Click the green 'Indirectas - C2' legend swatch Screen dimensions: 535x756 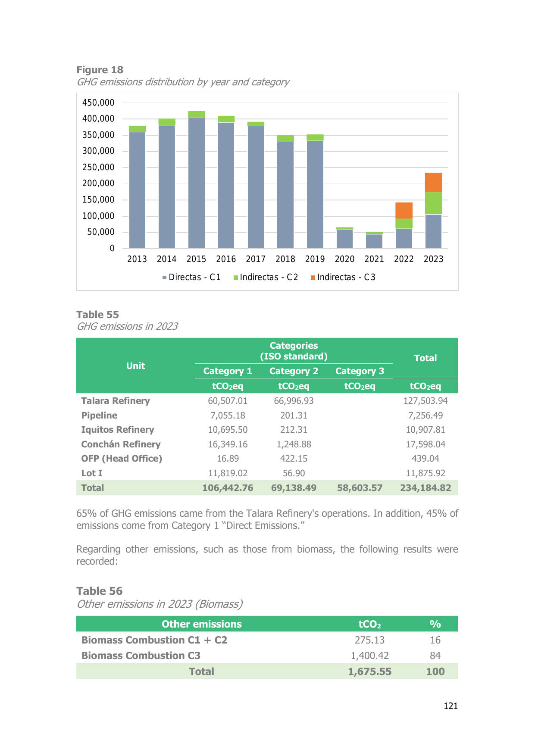(235, 278)
